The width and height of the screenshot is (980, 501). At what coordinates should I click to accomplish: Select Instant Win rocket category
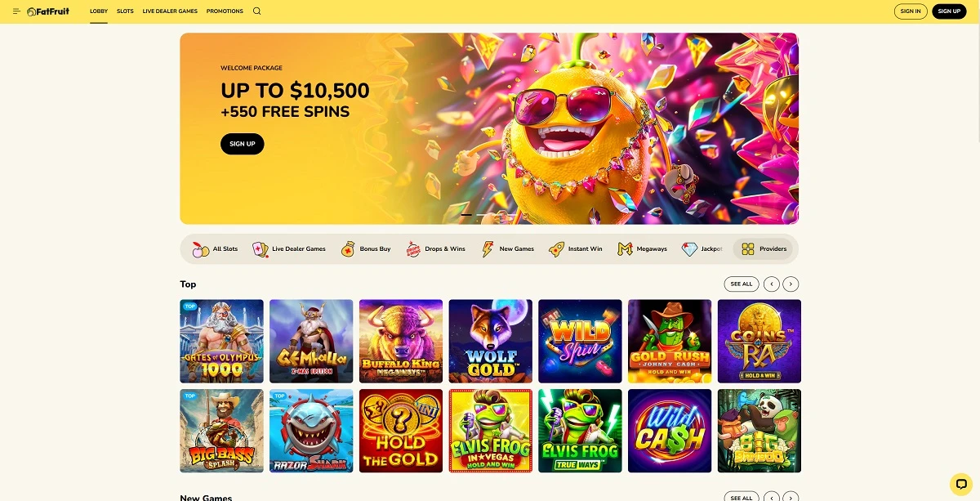(556, 249)
